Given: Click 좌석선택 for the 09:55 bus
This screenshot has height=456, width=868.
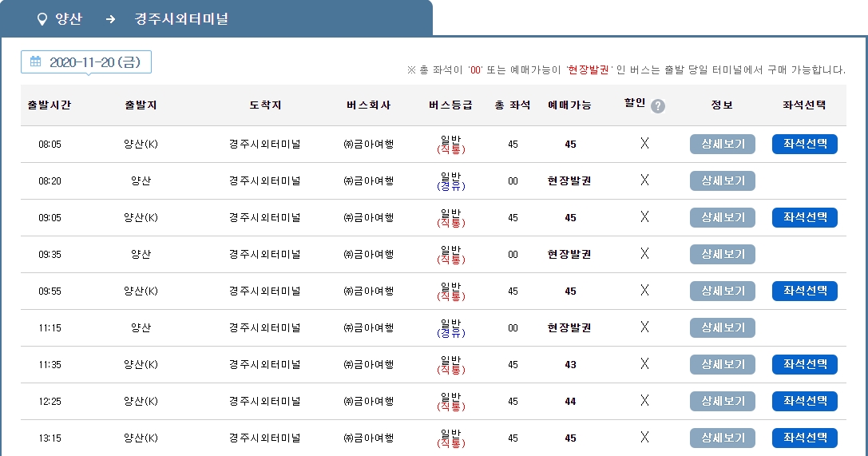Looking at the screenshot, I should pyautogui.click(x=805, y=291).
